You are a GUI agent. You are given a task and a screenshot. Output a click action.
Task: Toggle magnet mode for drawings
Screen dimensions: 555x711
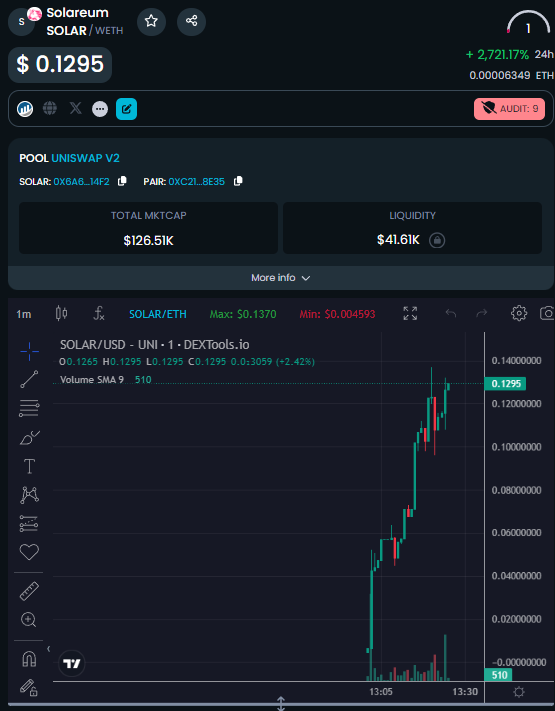[x=29, y=658]
